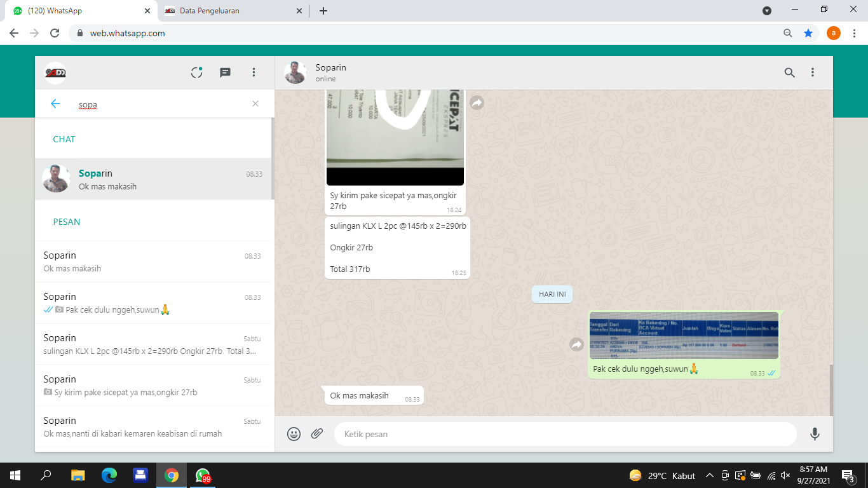
Task: Open Soparin chat under CHAT section
Action: [x=153, y=179]
